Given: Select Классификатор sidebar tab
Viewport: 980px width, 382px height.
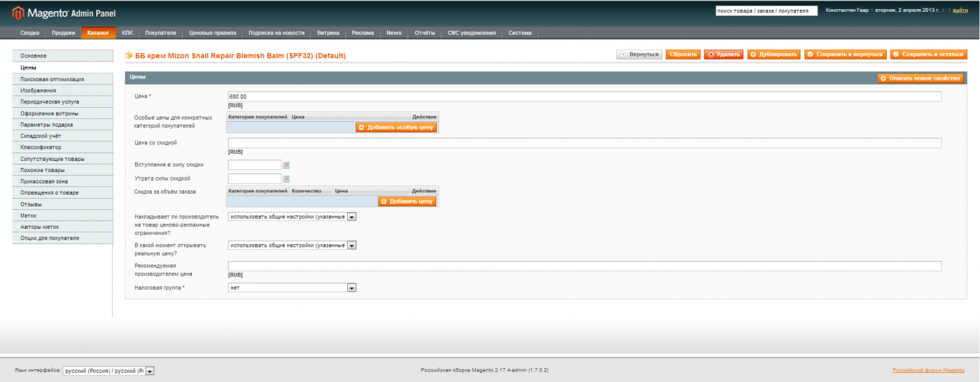Looking at the screenshot, I should 62,147.
